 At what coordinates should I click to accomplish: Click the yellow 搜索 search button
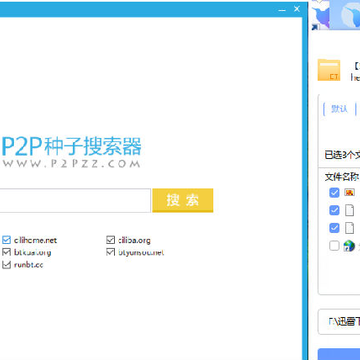tap(183, 200)
